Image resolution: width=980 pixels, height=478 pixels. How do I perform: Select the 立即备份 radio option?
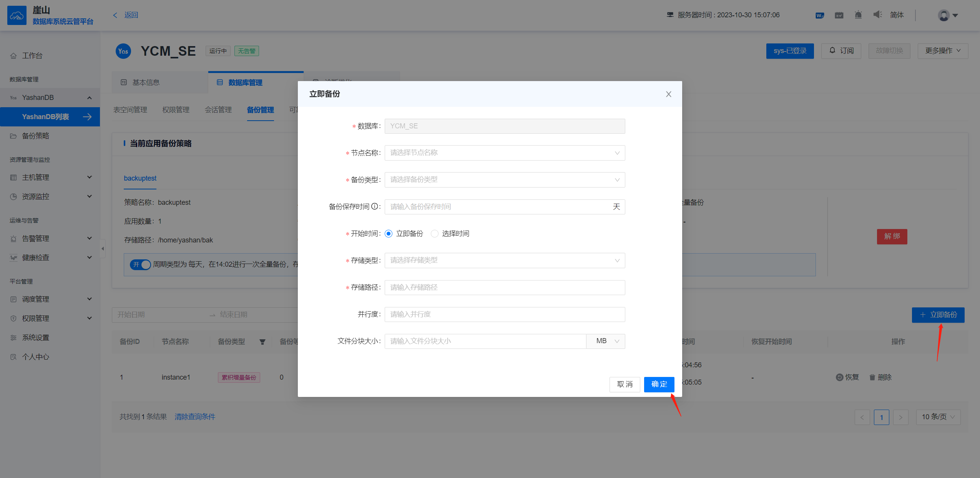pos(389,234)
